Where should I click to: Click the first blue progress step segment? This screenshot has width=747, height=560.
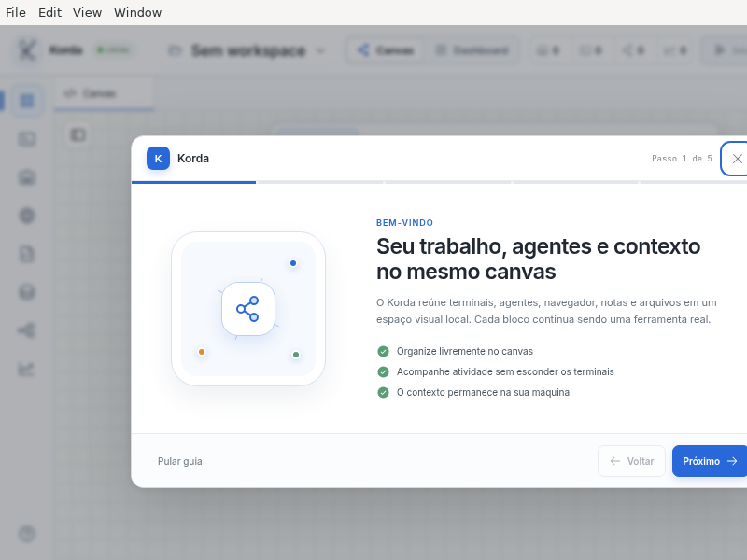point(193,182)
